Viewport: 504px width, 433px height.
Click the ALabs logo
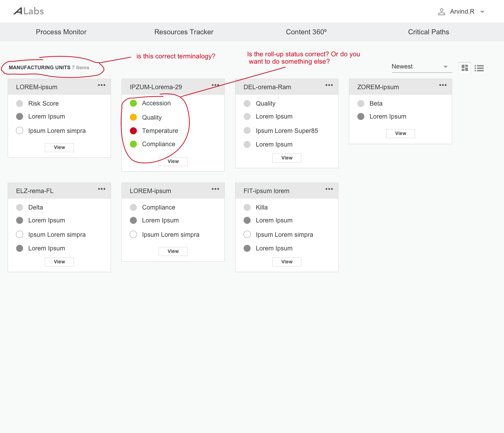click(29, 11)
